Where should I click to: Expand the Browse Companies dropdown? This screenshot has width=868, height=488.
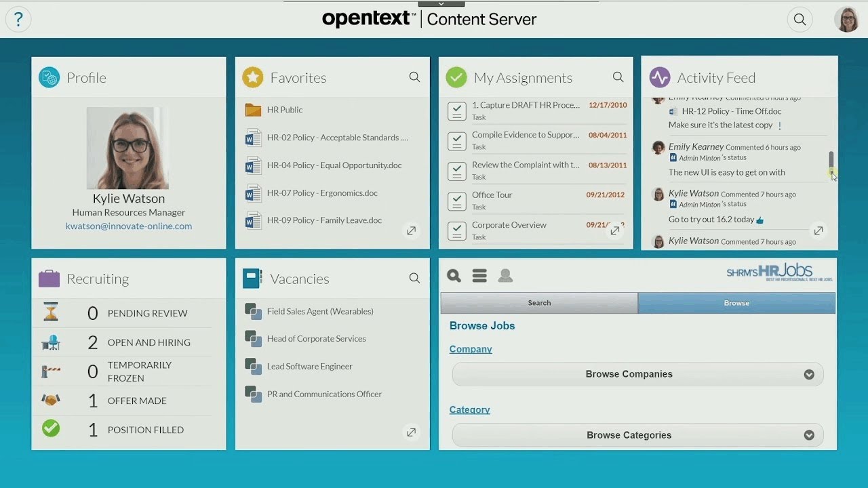coord(638,374)
